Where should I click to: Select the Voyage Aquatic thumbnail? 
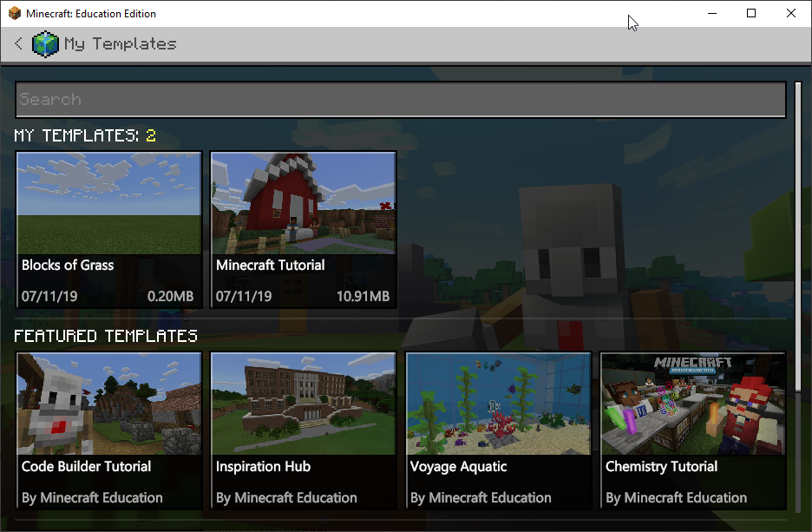498,404
